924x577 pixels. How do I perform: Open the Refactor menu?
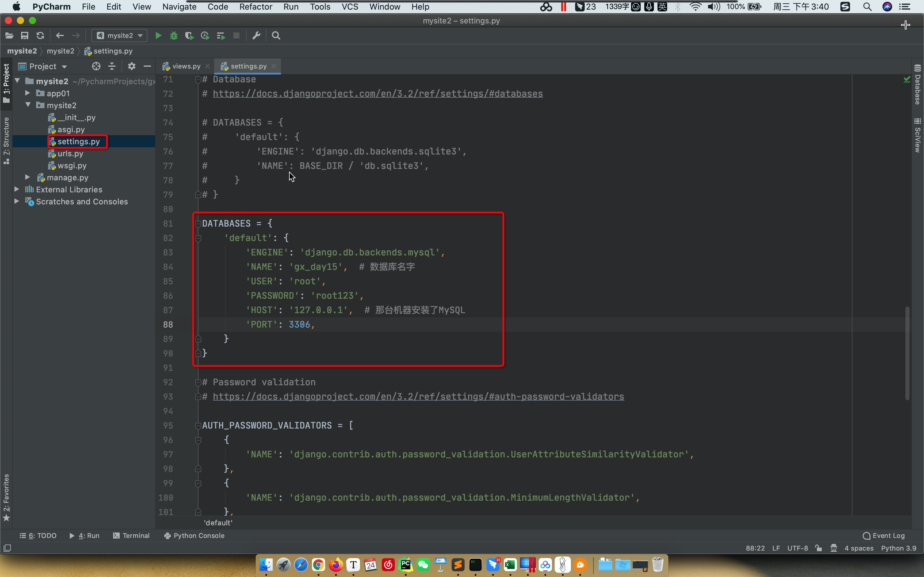point(255,7)
